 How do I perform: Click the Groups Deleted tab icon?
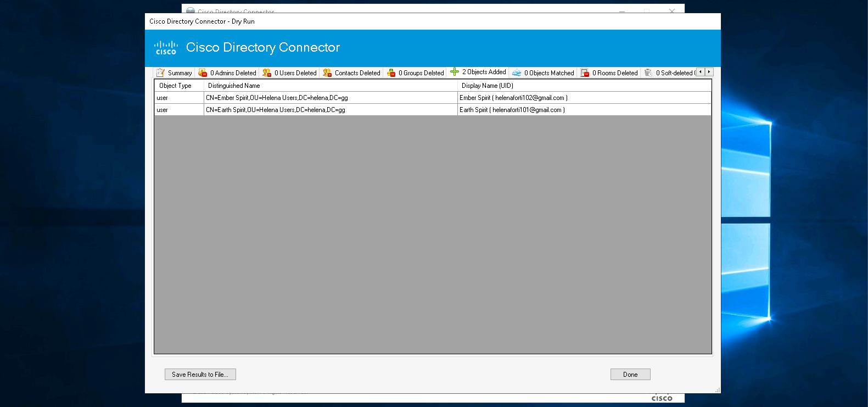tap(391, 73)
